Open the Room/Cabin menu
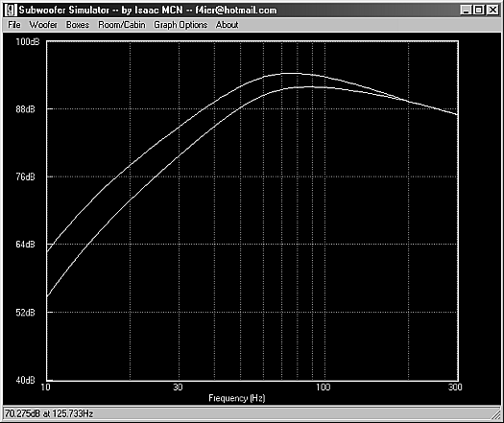Screen dimensions: 504x423 [122, 25]
